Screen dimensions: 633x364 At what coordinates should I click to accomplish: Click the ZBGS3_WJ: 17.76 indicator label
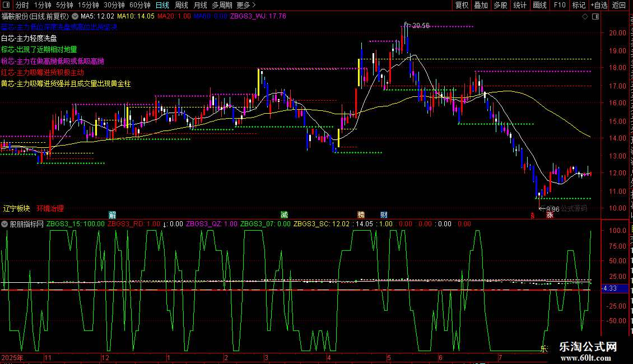coord(258,17)
